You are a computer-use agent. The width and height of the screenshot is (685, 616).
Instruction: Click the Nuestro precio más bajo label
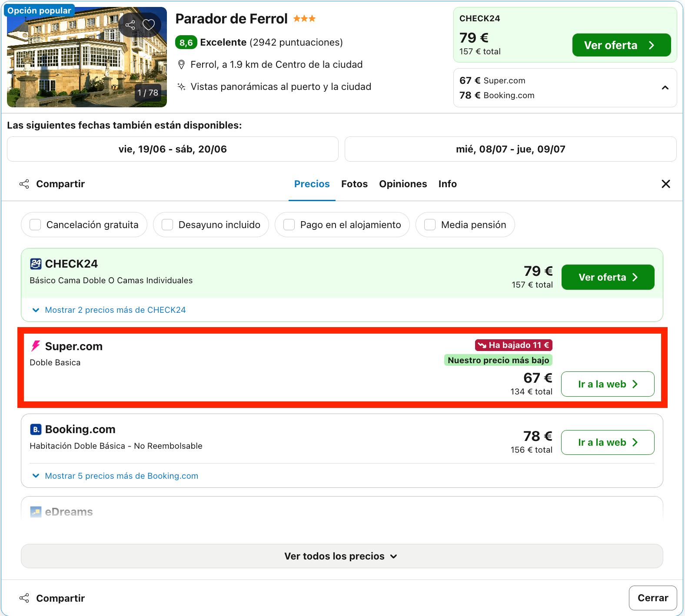(x=498, y=360)
